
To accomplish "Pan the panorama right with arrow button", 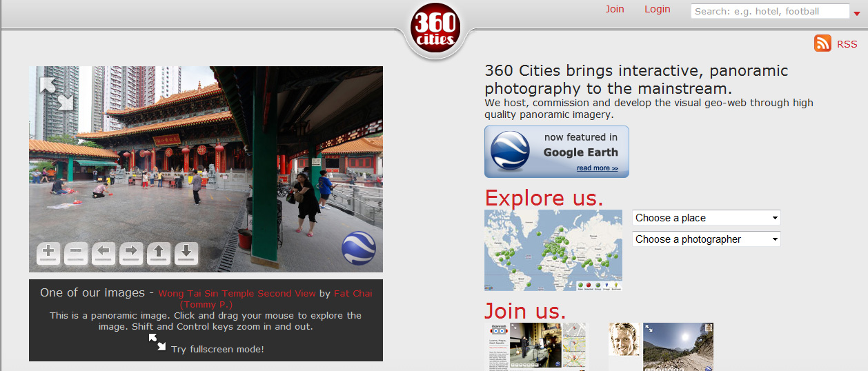I will (x=131, y=253).
